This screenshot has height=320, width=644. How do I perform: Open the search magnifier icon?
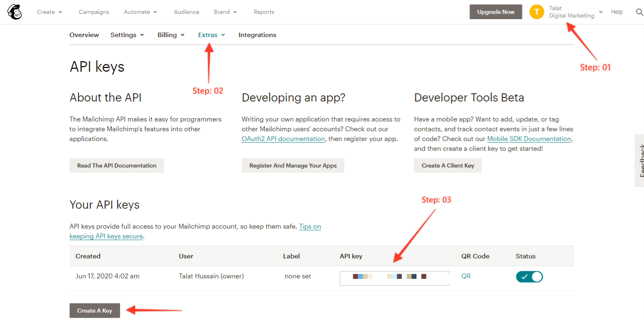(x=640, y=12)
